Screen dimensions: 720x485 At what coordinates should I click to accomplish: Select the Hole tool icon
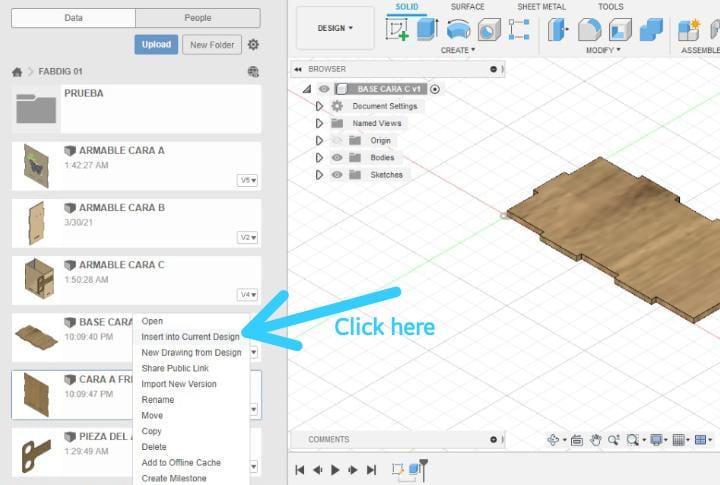(x=489, y=29)
